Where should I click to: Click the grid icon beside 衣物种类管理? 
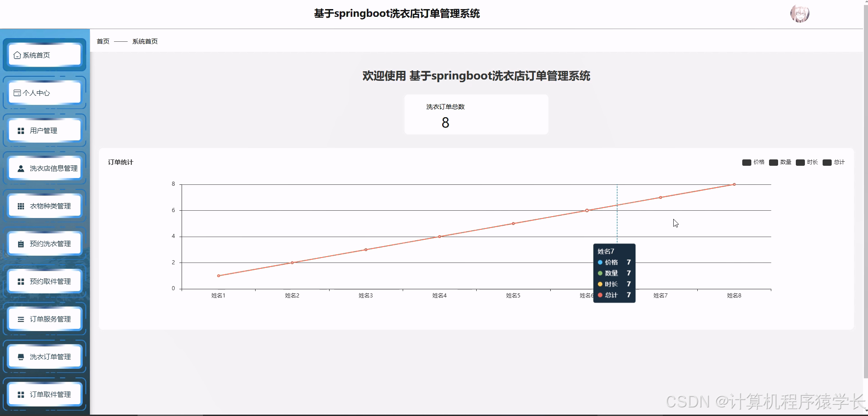pyautogui.click(x=21, y=206)
